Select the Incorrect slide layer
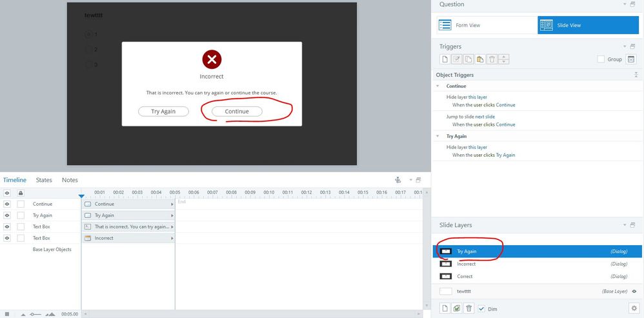Viewport: 644px width, 318px height. point(538,264)
